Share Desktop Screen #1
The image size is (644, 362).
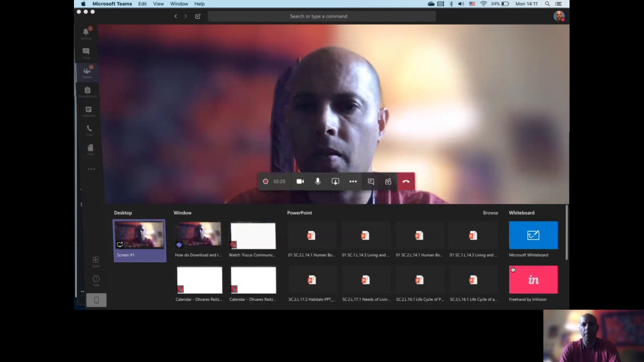point(139,240)
